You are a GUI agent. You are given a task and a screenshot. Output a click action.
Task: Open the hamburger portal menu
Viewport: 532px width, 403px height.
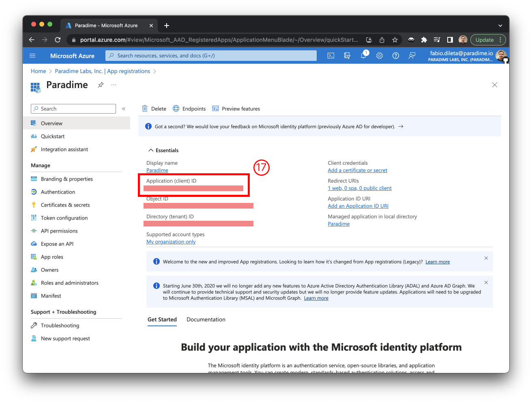(x=33, y=56)
